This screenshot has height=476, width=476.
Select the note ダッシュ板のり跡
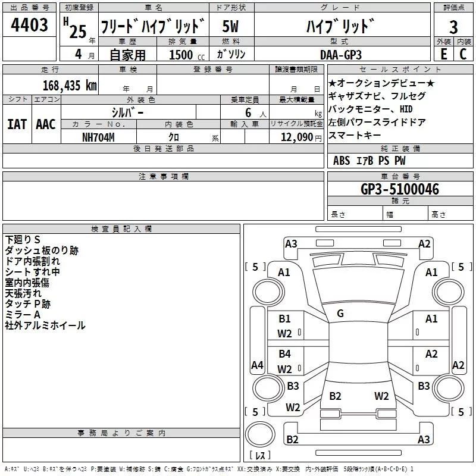(42, 250)
